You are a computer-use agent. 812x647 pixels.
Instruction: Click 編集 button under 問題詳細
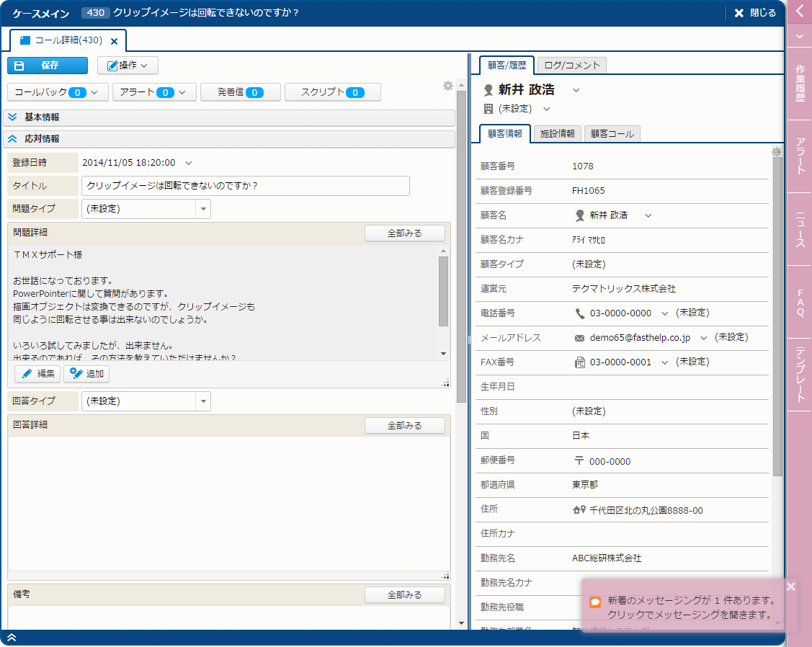pos(37,374)
